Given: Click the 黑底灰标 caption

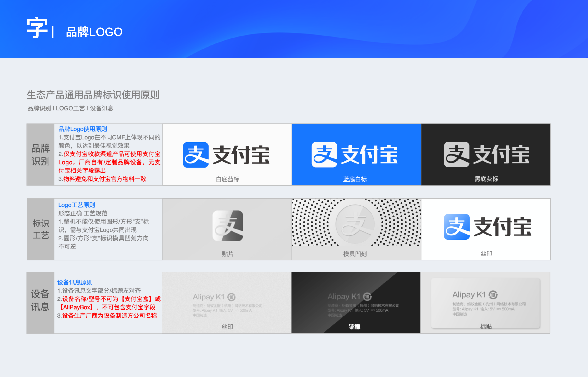Looking at the screenshot, I should pyautogui.click(x=486, y=179).
